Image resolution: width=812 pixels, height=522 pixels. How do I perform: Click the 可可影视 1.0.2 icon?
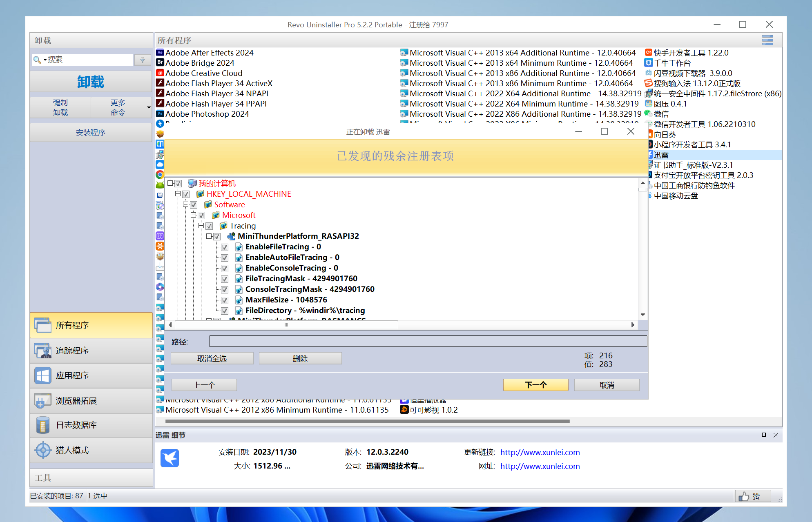tap(404, 410)
